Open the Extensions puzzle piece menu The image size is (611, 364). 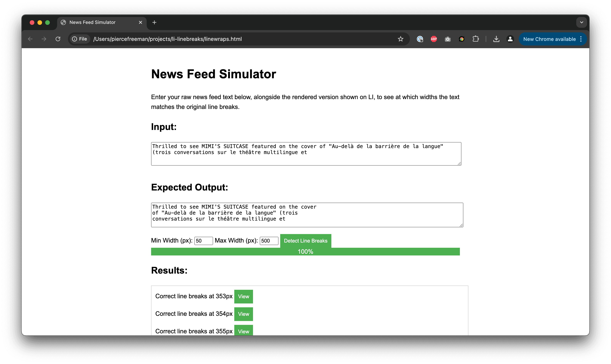pos(476,39)
